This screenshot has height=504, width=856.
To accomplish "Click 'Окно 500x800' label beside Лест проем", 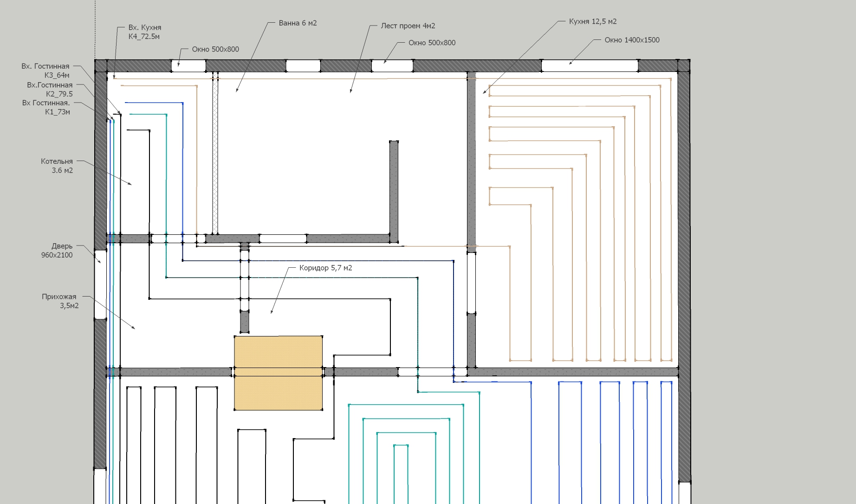I will click(x=432, y=43).
